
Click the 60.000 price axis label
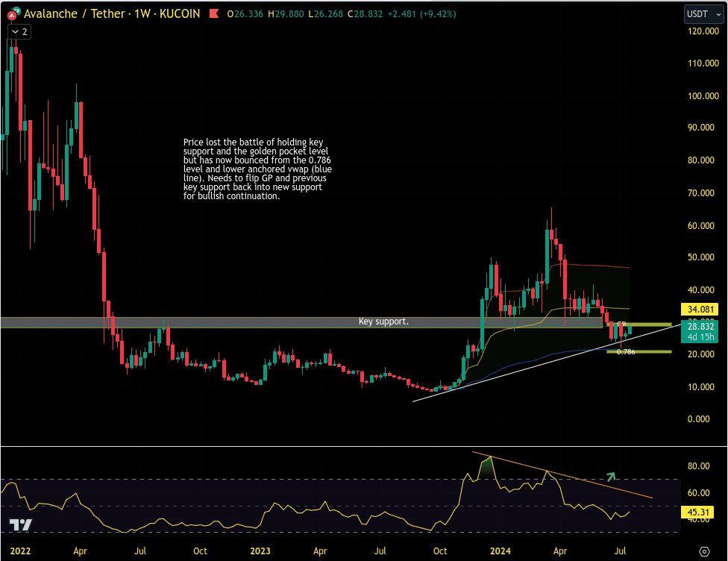tap(700, 226)
